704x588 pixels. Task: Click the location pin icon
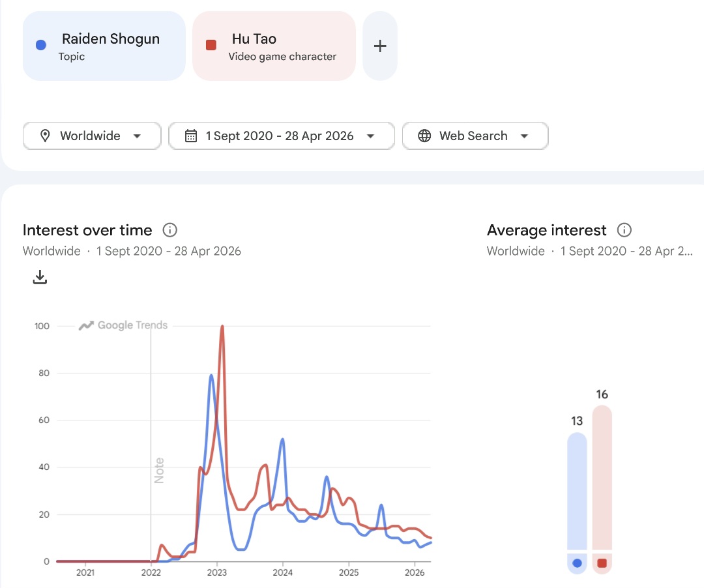45,136
